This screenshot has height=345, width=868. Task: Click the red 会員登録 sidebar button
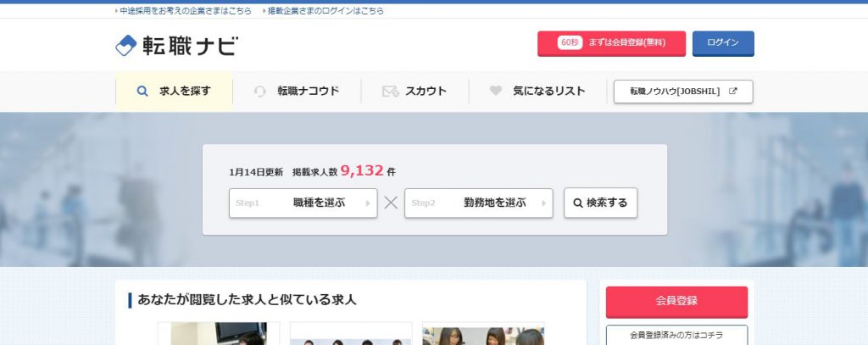click(x=676, y=301)
